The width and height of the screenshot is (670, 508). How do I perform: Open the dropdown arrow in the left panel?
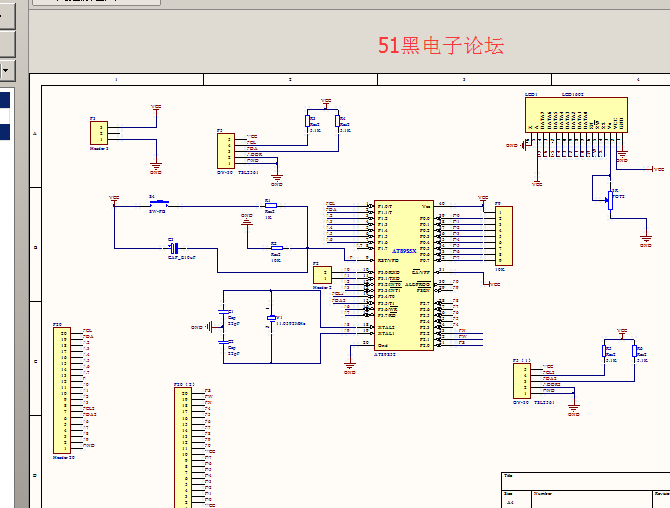click(6, 70)
